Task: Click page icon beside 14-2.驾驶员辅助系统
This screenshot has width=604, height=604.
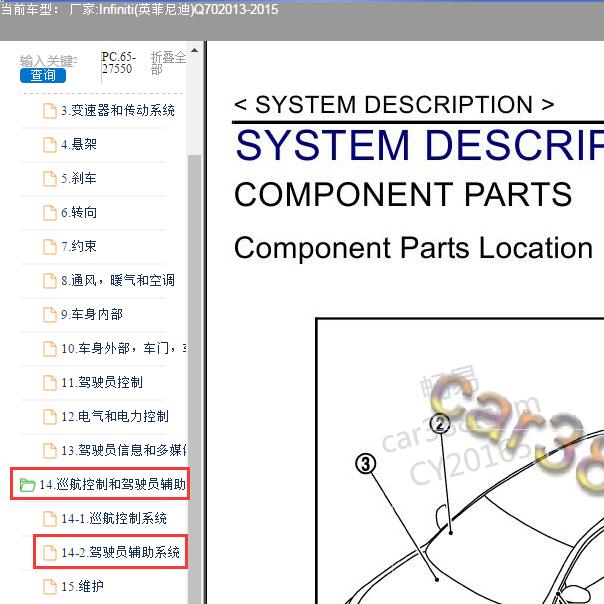Action: coord(50,552)
